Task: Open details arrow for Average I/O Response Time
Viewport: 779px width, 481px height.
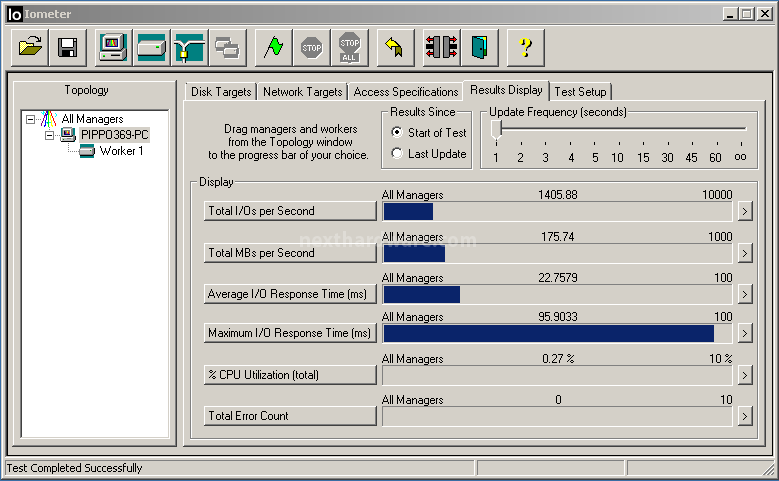Action: pyautogui.click(x=744, y=294)
